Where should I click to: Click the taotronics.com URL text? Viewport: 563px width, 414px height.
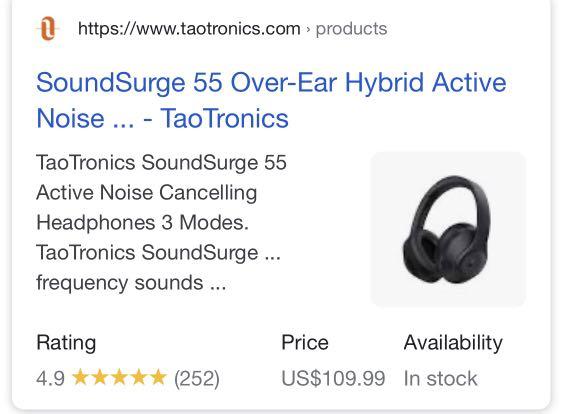[189, 29]
